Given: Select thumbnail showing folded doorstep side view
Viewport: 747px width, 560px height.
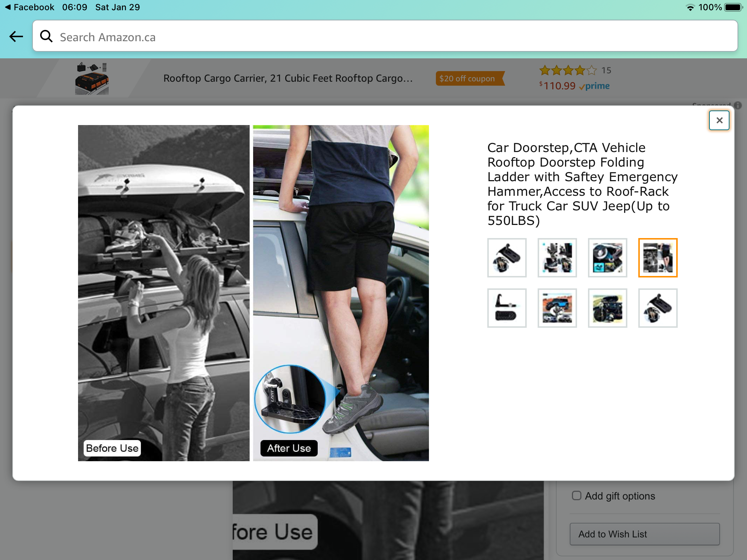Looking at the screenshot, I should [x=507, y=308].
